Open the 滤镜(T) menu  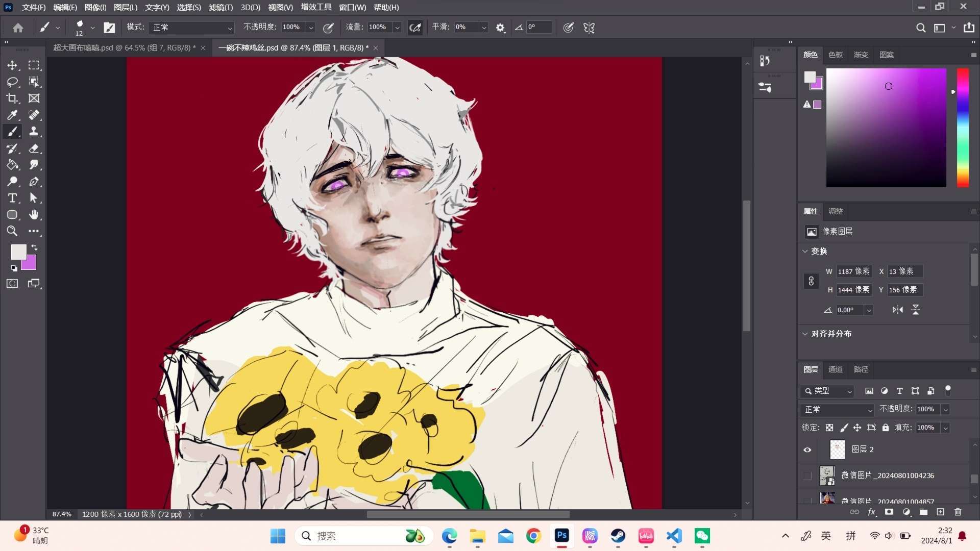pos(220,7)
